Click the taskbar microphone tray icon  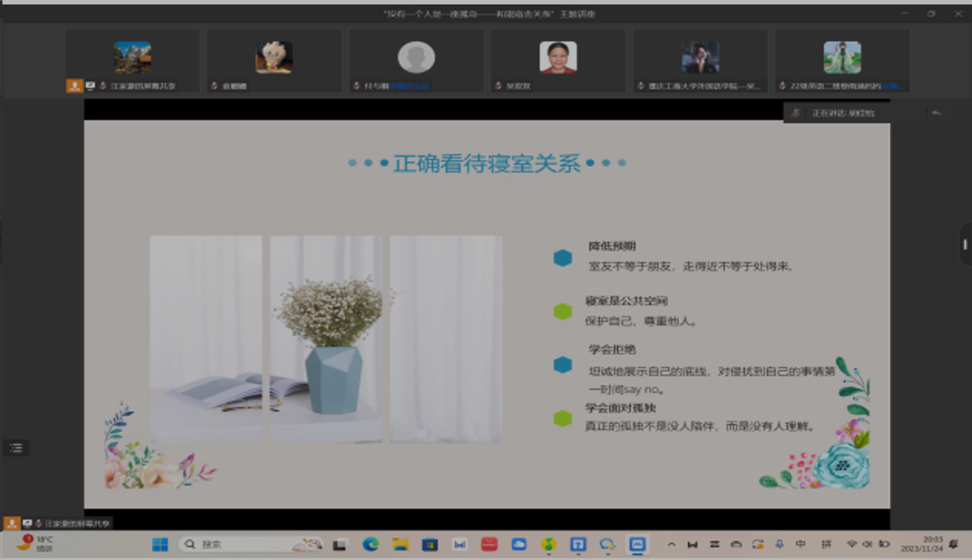(x=780, y=544)
